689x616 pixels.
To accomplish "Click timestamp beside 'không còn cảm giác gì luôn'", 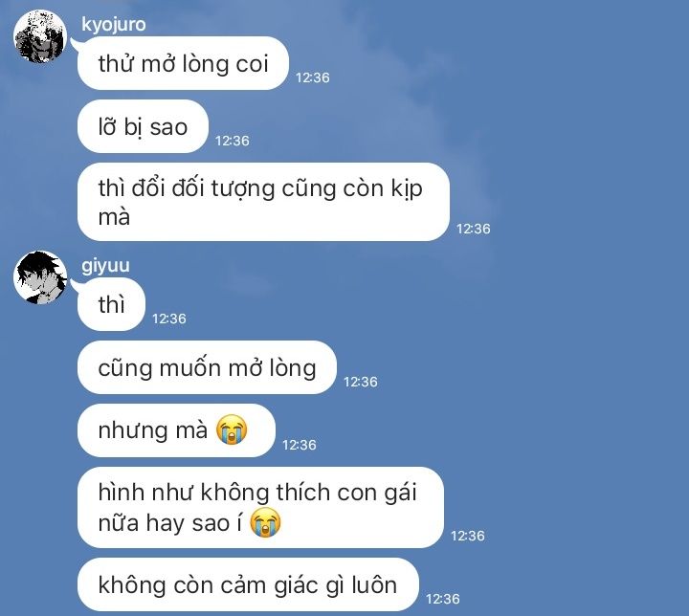I will pyautogui.click(x=442, y=599).
